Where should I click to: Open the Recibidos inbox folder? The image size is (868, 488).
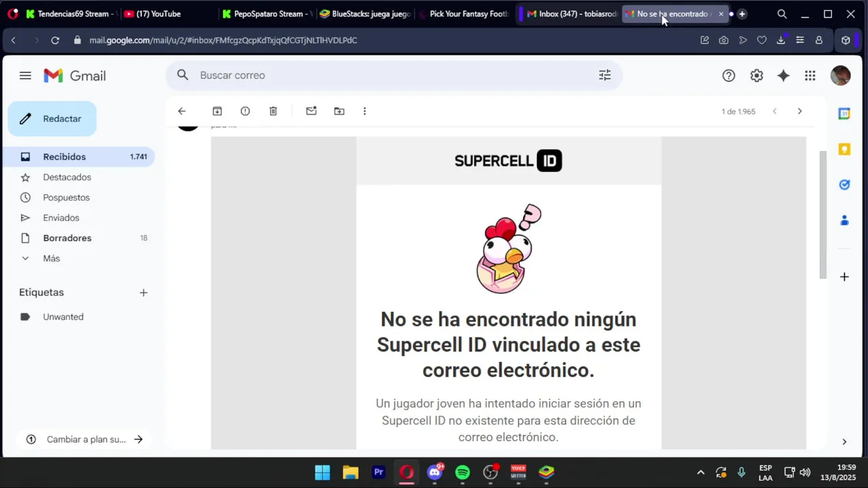click(79, 157)
